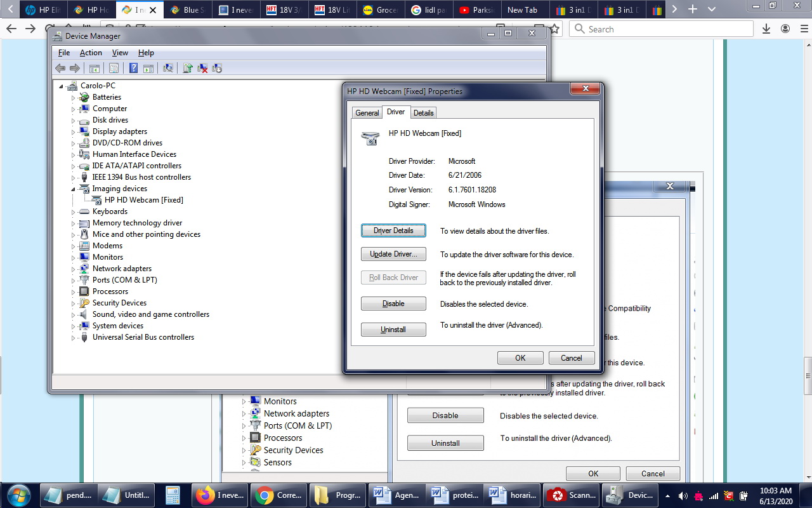Open the list all tabs dropdown in browser
The height and width of the screenshot is (508, 812).
pos(710,10)
